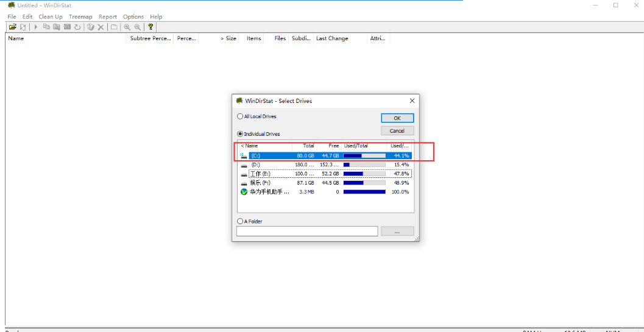Screen dimensions: 644x332
Task: Click the permanent delete X toolbar icon
Action: (x=100, y=27)
